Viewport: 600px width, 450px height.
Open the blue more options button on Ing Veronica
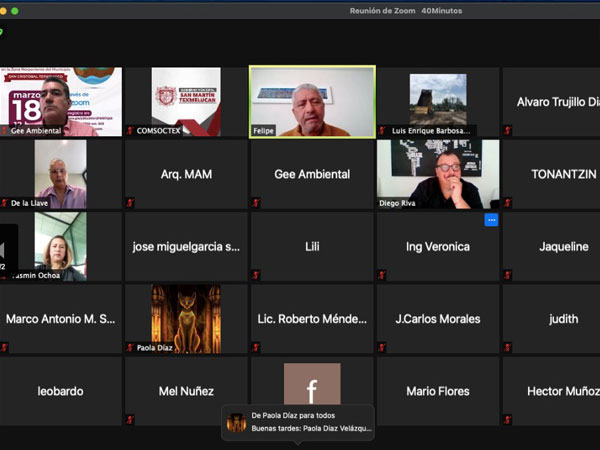[x=491, y=220]
